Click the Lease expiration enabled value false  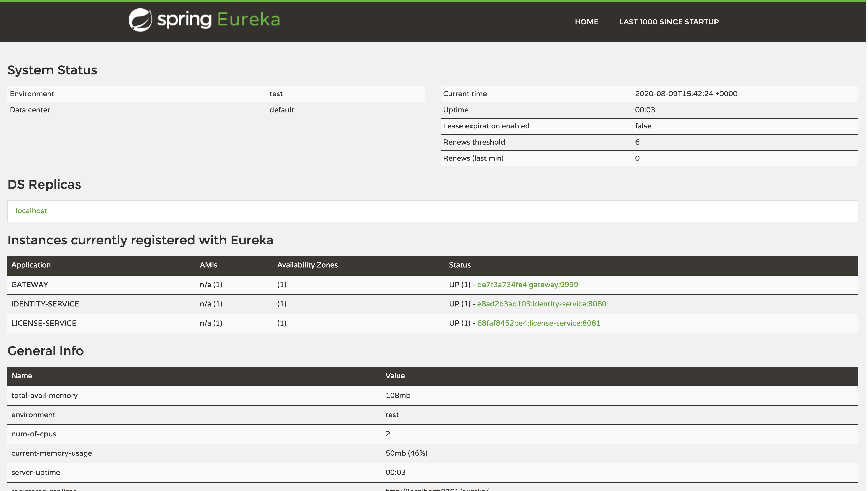(643, 126)
